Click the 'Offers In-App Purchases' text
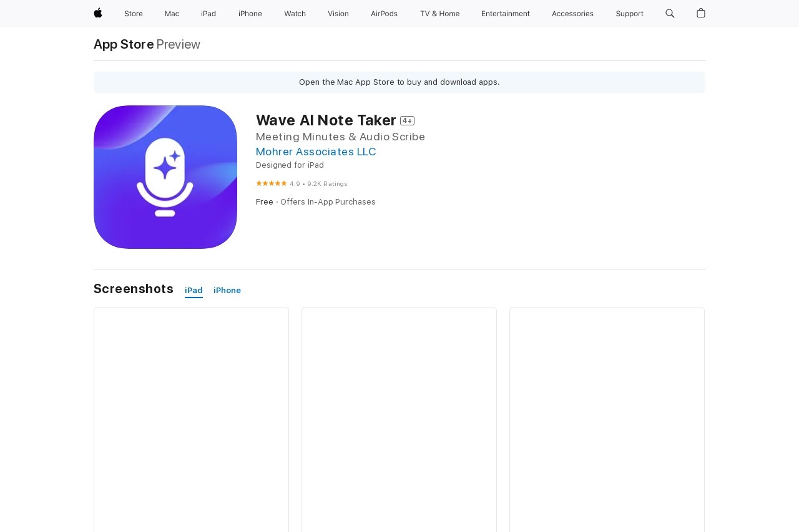 (x=328, y=202)
